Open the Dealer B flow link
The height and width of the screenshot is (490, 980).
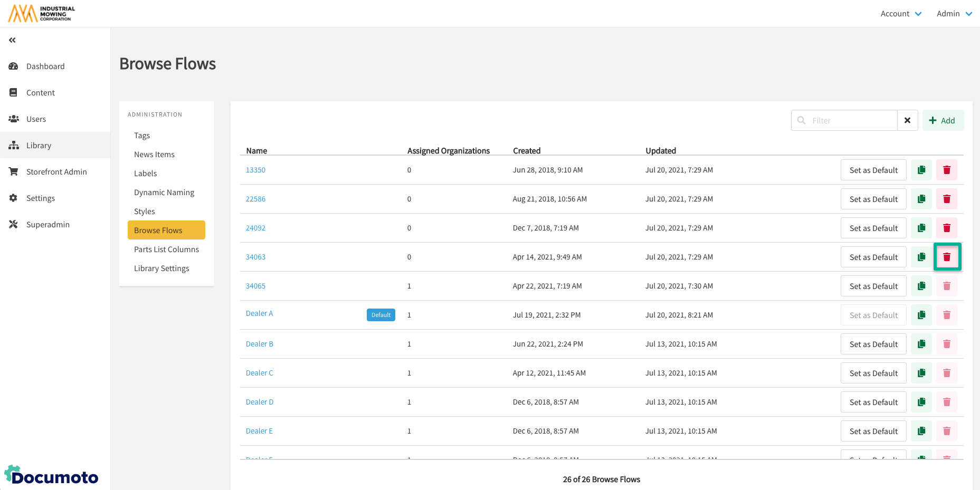(260, 344)
